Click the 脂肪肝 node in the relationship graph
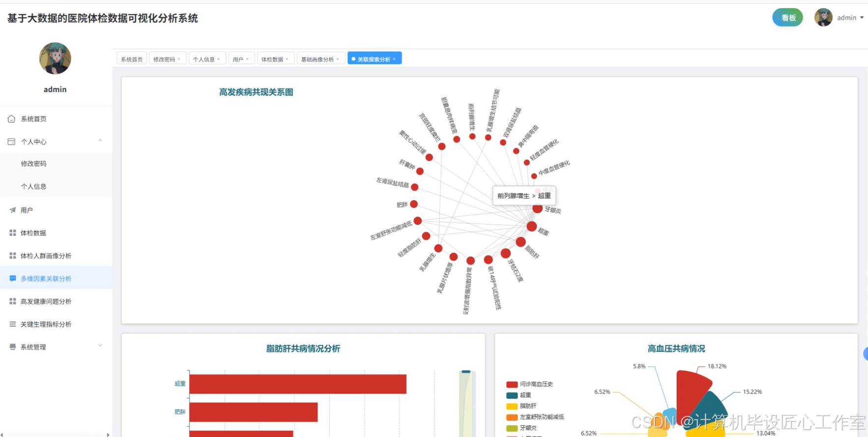This screenshot has height=437, width=868. coord(521,242)
